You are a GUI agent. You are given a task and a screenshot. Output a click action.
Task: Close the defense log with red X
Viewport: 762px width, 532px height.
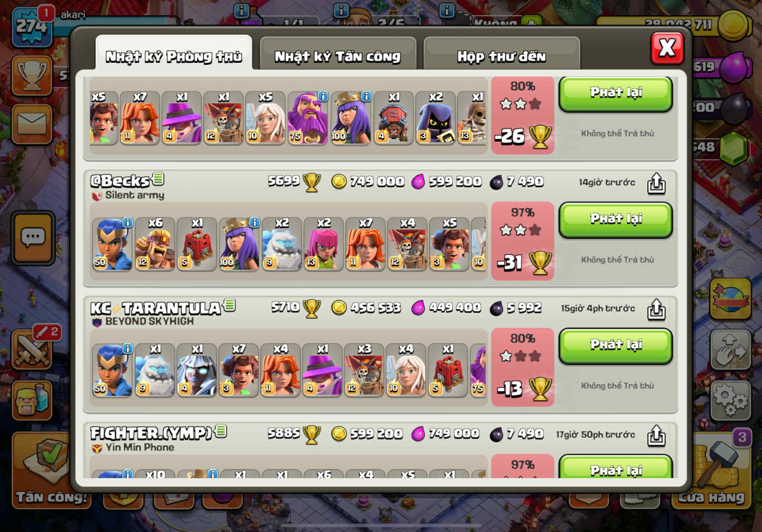pyautogui.click(x=667, y=48)
